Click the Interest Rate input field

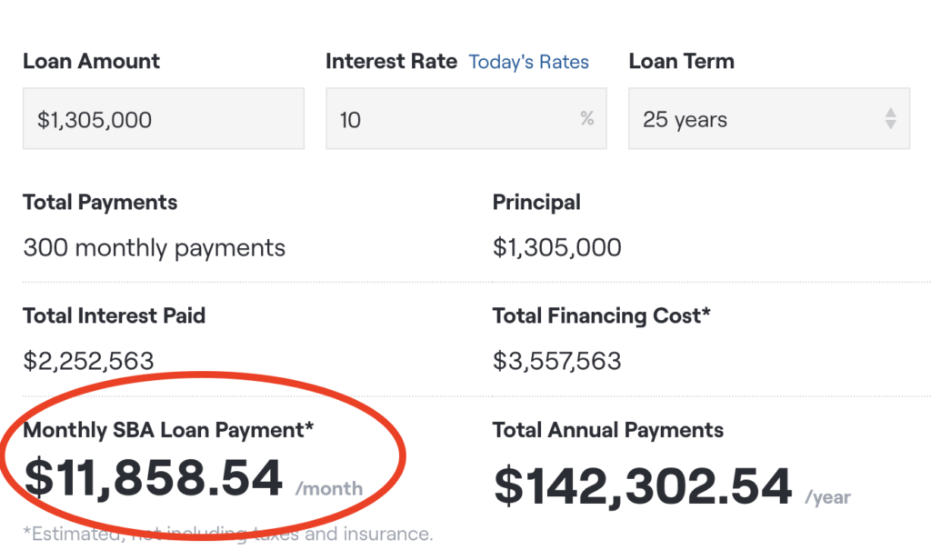[x=466, y=119]
